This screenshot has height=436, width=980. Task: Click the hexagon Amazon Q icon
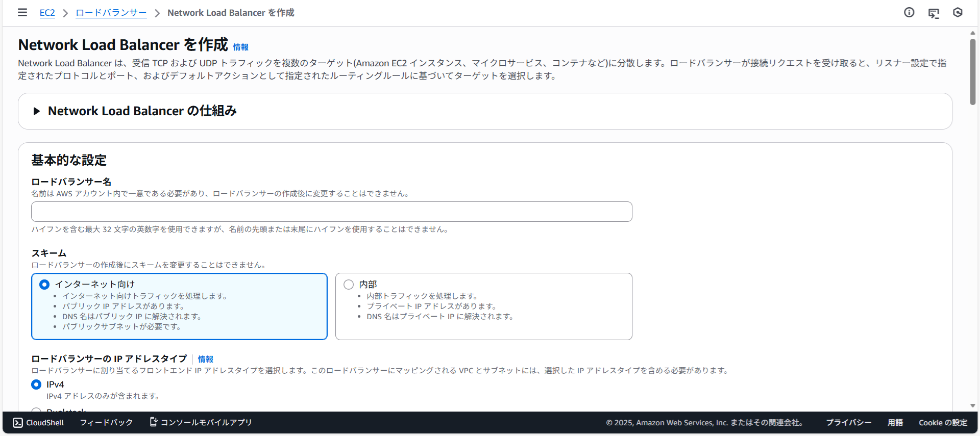(x=958, y=12)
